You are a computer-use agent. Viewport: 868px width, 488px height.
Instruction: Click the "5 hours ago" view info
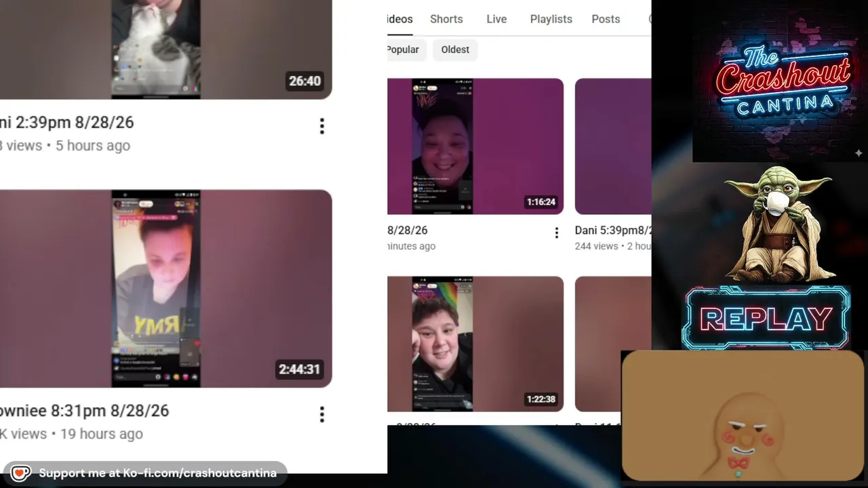[x=93, y=146]
